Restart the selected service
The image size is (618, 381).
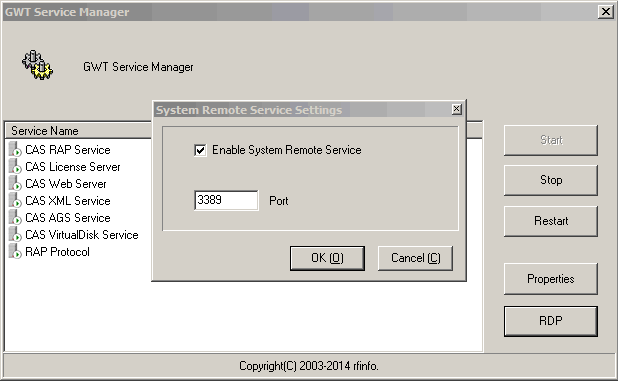point(551,221)
